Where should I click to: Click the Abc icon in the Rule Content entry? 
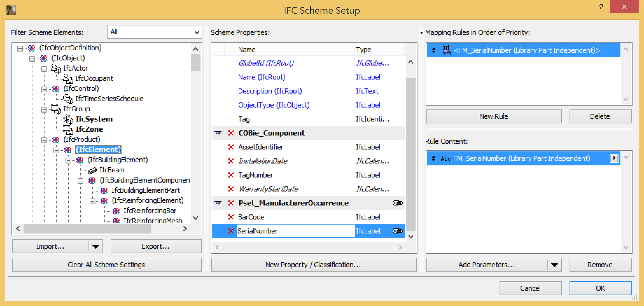(445, 158)
